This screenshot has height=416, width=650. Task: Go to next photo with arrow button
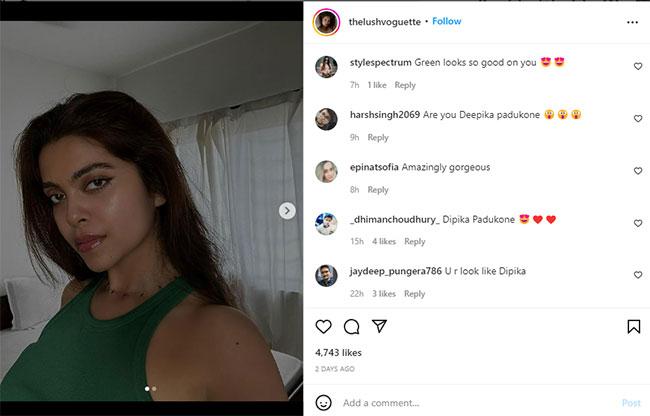[287, 211]
